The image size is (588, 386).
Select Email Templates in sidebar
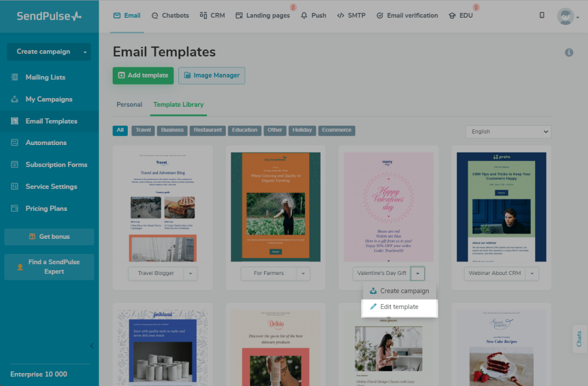click(x=49, y=121)
